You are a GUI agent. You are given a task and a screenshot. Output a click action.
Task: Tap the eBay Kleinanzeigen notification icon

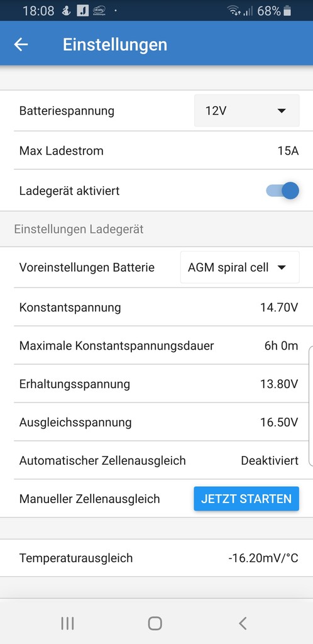(99, 11)
